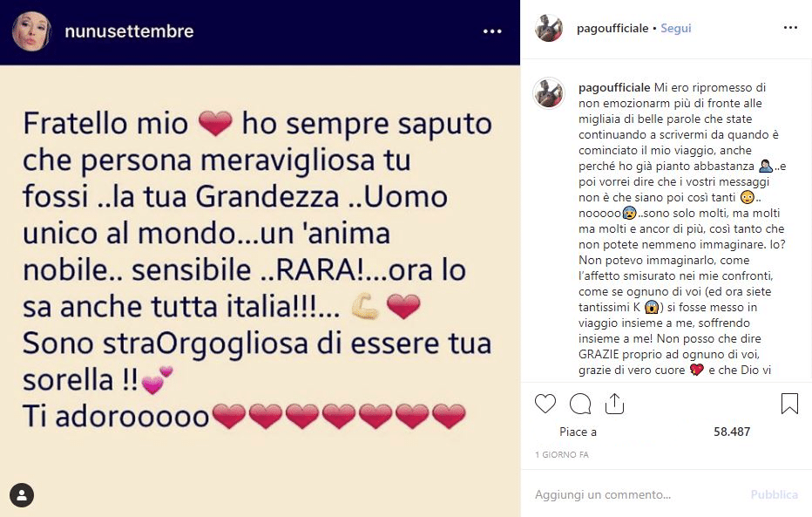
Task: Open post options three-dot menu
Action: coord(790,28)
